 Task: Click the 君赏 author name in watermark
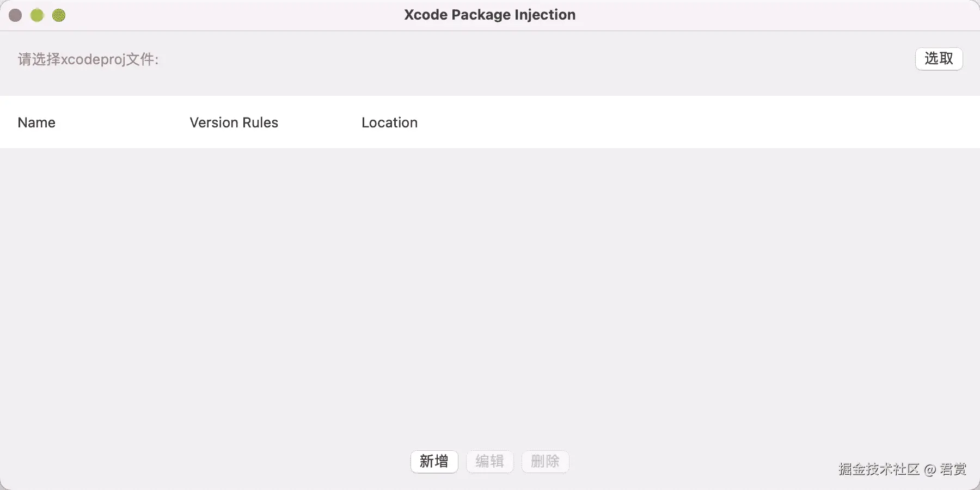[953, 469]
